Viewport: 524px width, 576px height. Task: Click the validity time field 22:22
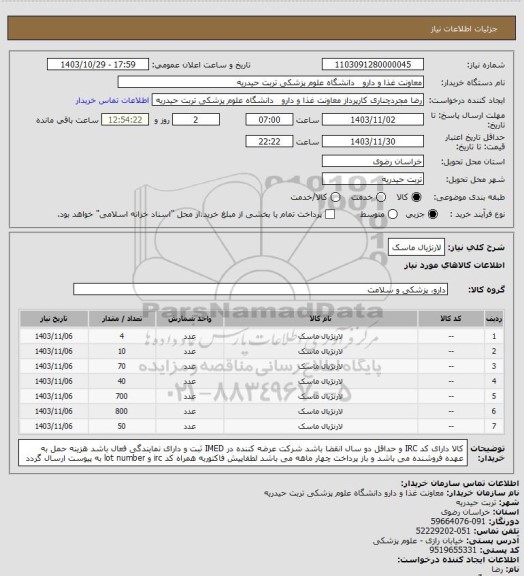269,141
